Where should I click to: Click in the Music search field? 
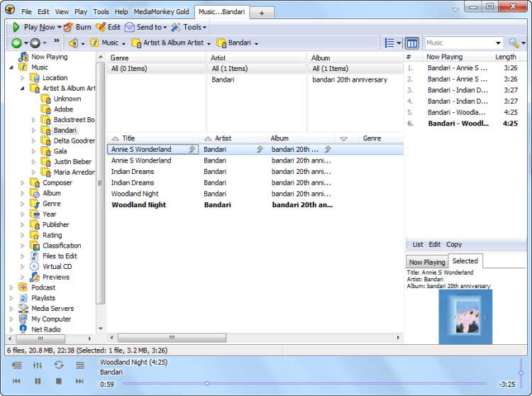coord(460,43)
